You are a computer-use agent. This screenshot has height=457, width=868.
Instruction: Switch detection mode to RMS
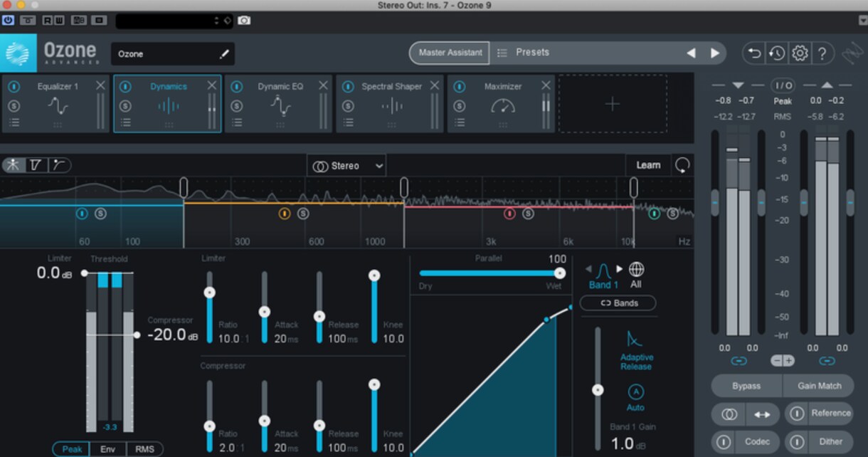click(x=144, y=449)
